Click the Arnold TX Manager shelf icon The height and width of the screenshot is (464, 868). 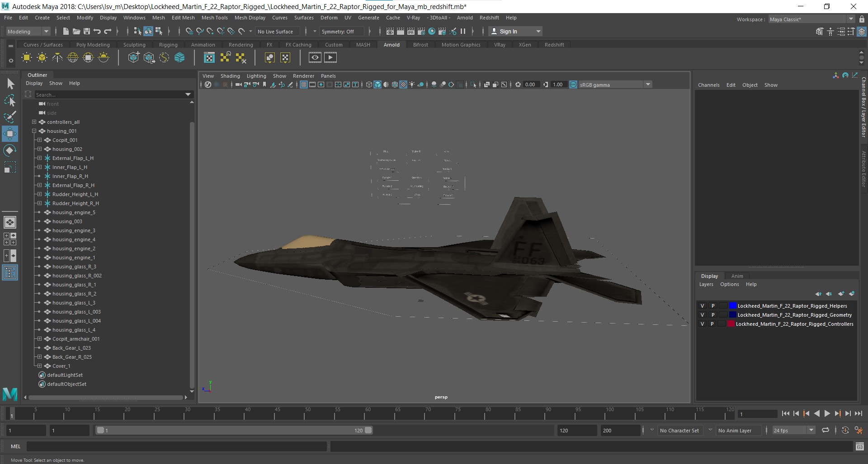[209, 57]
